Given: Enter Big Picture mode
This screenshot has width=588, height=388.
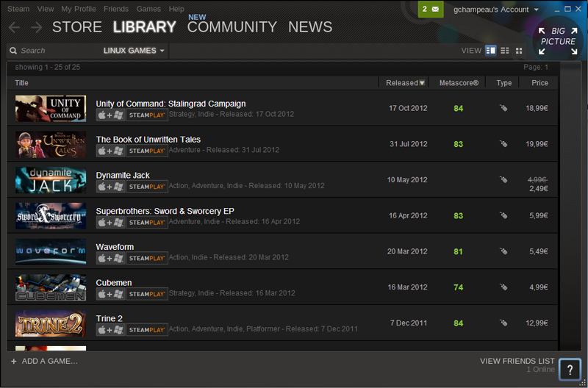Looking at the screenshot, I should [x=558, y=41].
